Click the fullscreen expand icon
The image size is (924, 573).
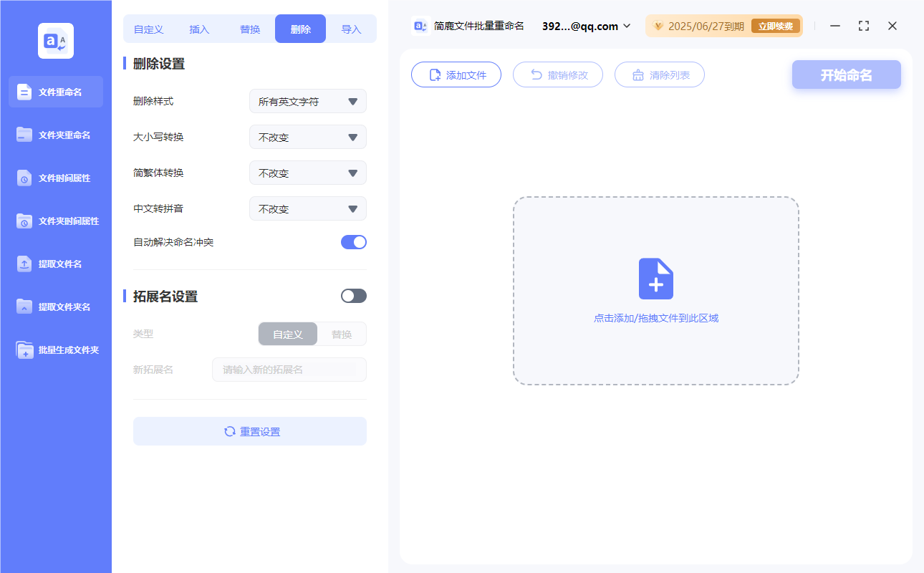(863, 25)
